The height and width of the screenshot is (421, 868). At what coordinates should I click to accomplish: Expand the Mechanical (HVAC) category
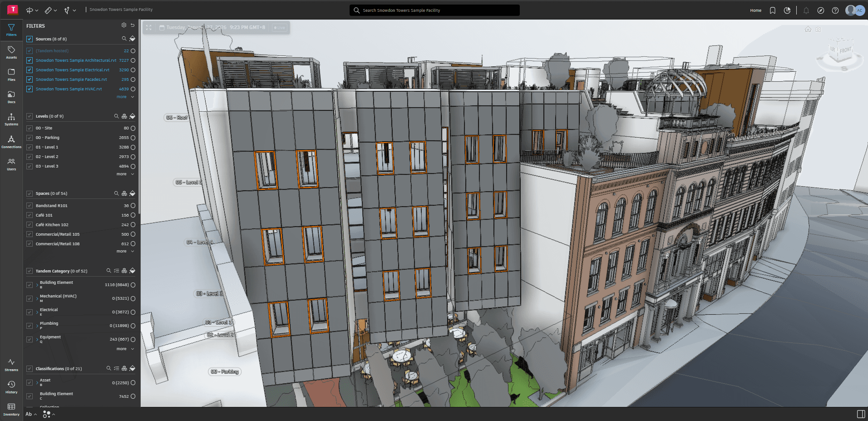tap(37, 298)
